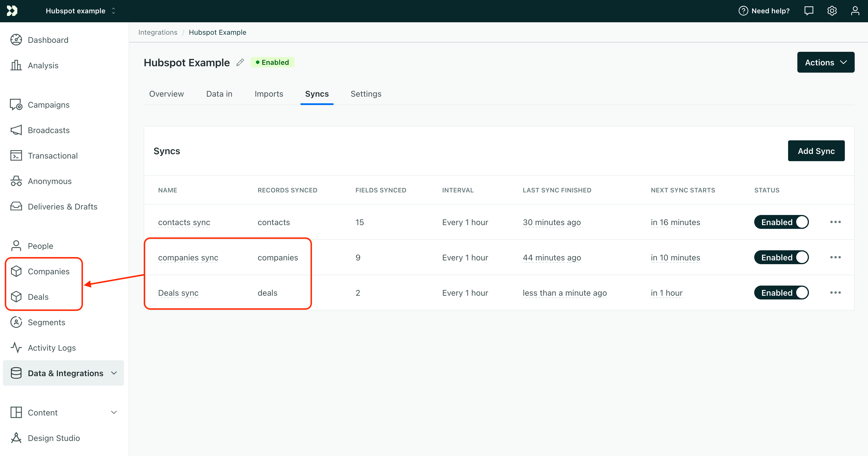This screenshot has width=868, height=456.
Task: Open the Dashboard page
Action: point(48,40)
